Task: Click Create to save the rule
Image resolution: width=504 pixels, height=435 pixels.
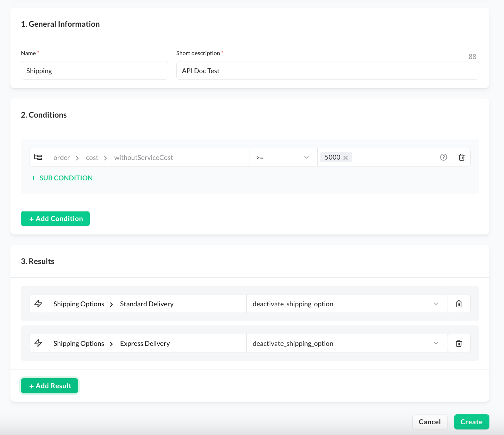Action: click(471, 422)
